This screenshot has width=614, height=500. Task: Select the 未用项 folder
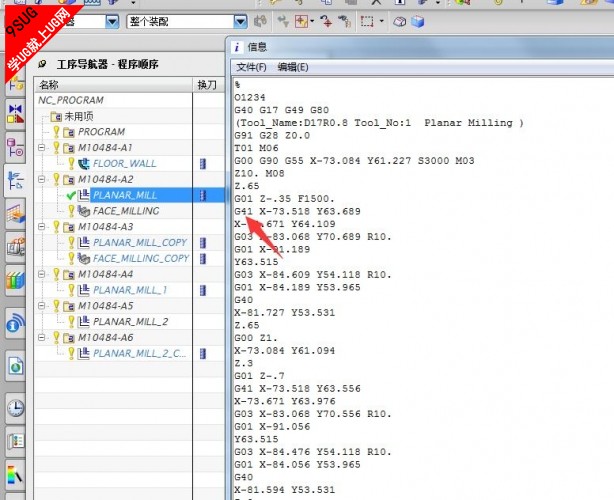click(79, 116)
